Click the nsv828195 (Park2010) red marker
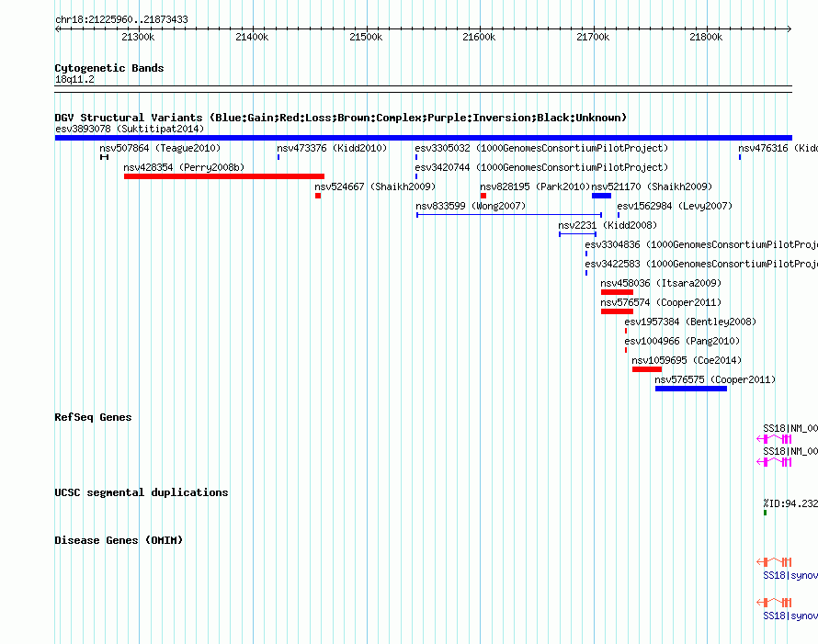 [x=483, y=196]
